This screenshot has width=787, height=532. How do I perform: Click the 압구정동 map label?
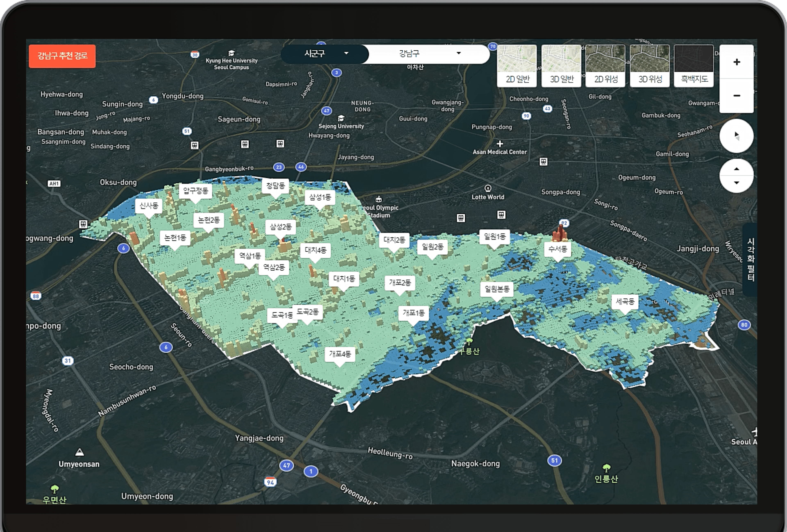point(195,191)
